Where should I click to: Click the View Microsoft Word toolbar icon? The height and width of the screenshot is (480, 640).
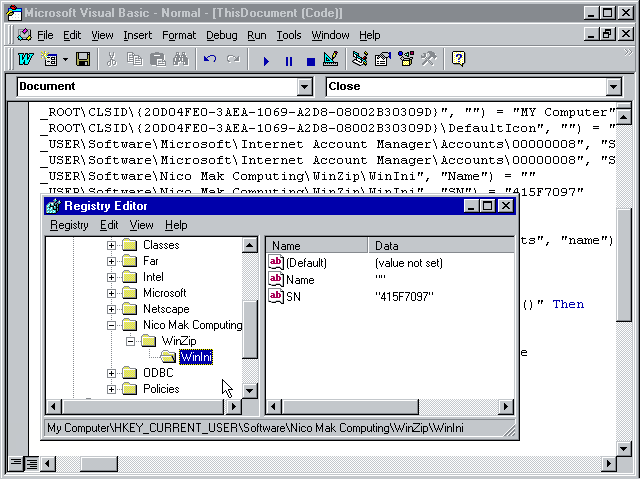tap(26, 60)
